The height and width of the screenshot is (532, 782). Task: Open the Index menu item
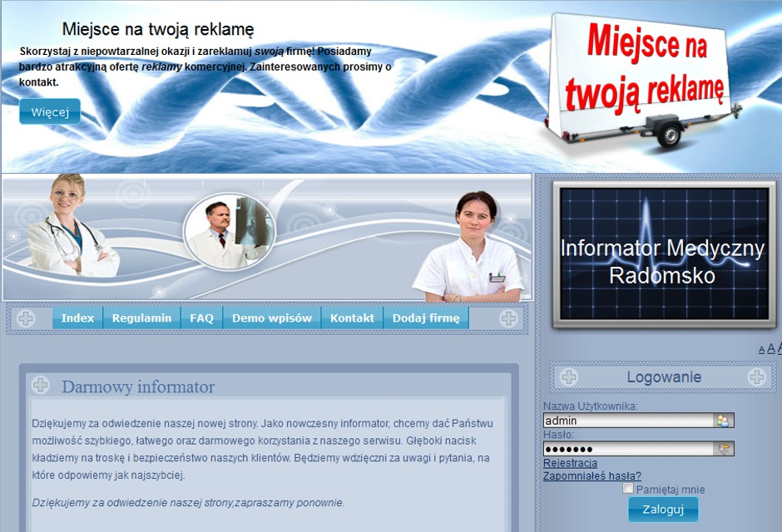click(x=77, y=318)
